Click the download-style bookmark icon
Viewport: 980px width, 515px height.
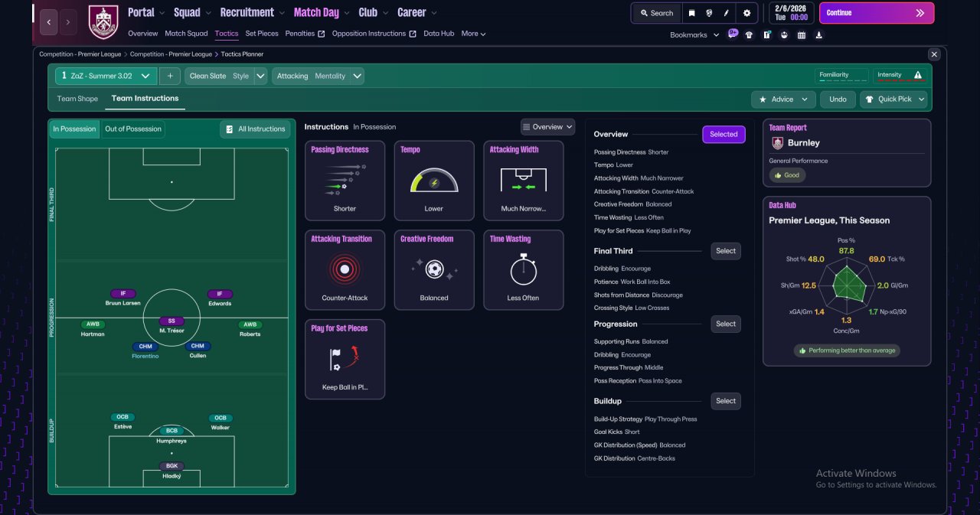coord(819,34)
